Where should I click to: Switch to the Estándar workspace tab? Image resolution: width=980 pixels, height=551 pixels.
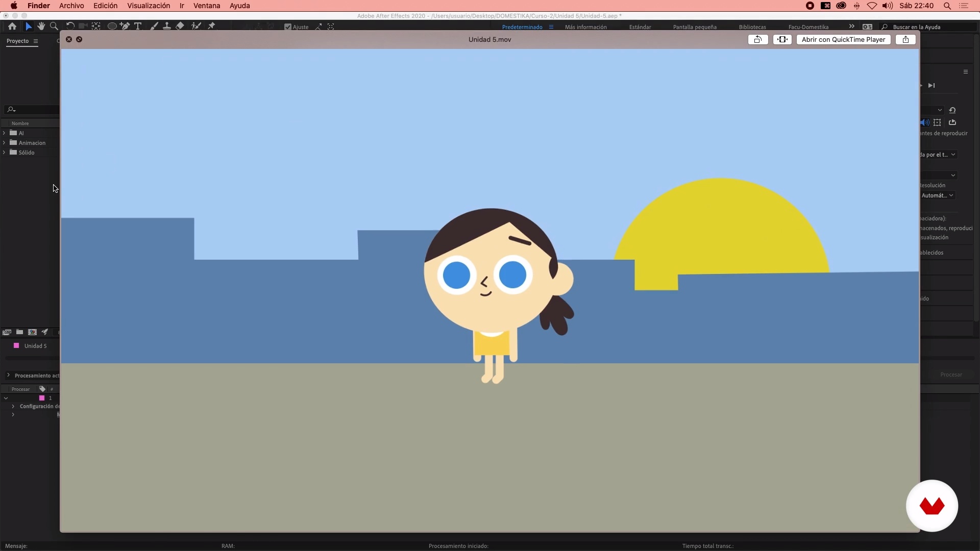click(x=640, y=27)
